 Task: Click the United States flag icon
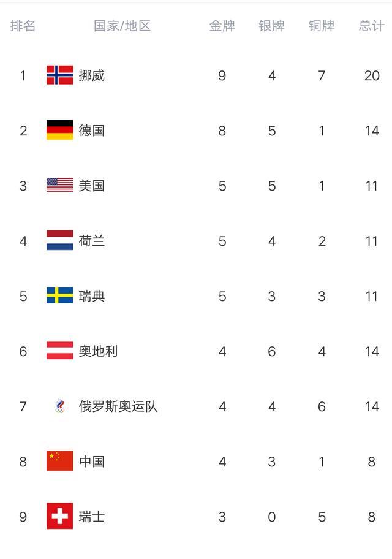59,185
